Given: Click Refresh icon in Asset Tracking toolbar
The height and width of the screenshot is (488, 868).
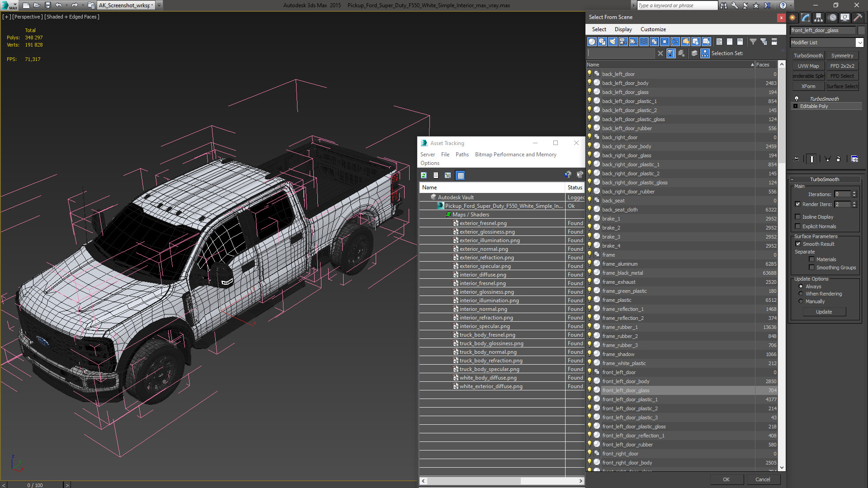Looking at the screenshot, I should point(424,175).
